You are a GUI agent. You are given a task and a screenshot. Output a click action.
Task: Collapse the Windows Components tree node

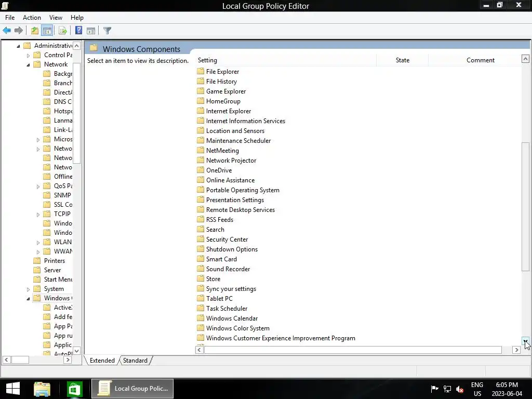tap(28, 299)
